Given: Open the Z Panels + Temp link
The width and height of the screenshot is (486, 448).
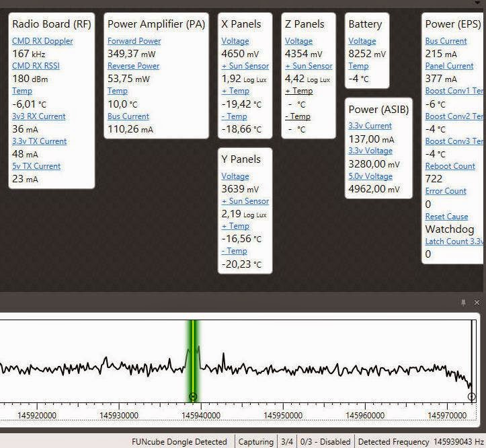Looking at the screenshot, I should [x=299, y=91].
